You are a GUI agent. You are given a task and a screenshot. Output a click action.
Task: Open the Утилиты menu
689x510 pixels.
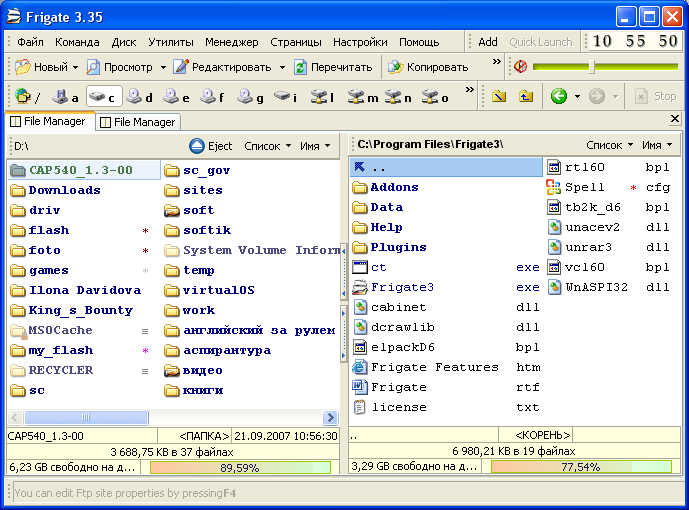[170, 42]
